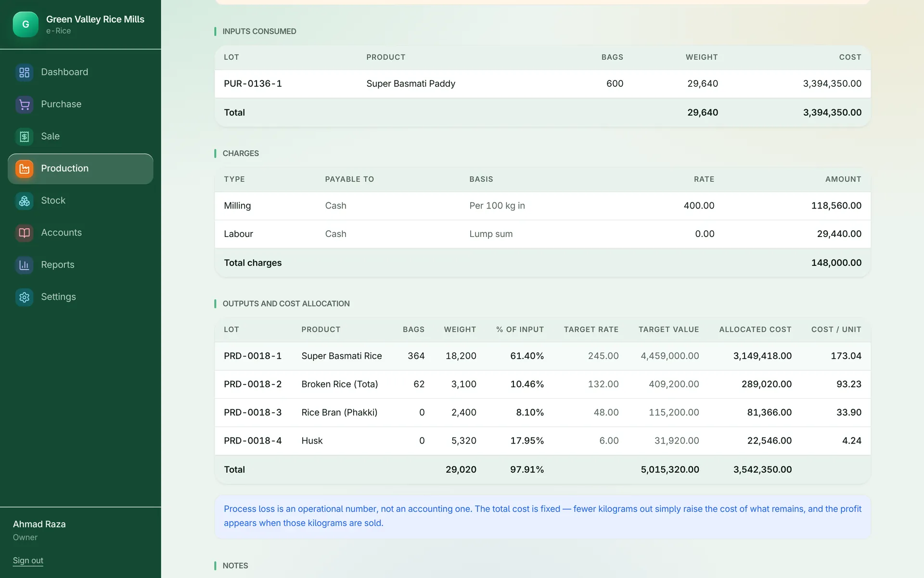Click the Super Basmati Rice product name

tap(342, 356)
